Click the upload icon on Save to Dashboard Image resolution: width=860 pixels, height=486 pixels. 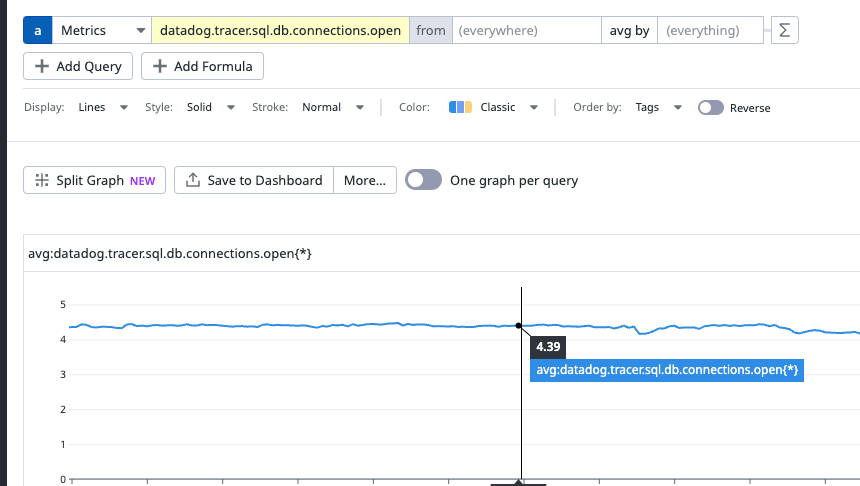coord(193,180)
